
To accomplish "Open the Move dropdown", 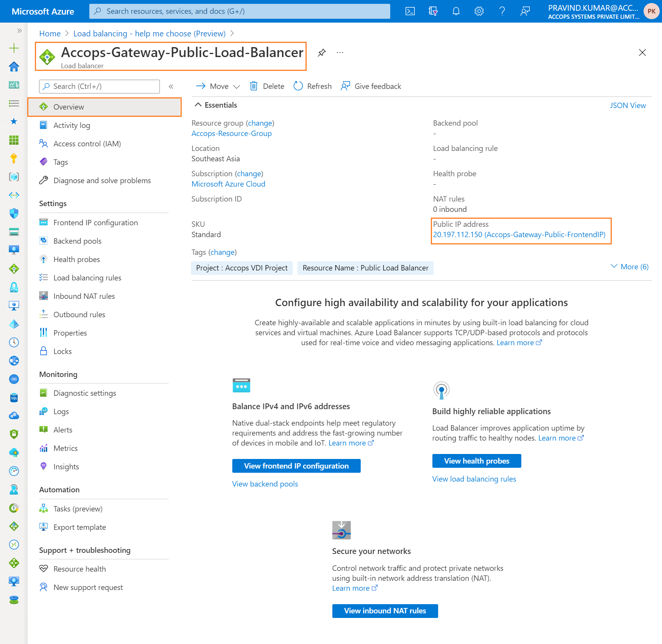I will [x=218, y=86].
